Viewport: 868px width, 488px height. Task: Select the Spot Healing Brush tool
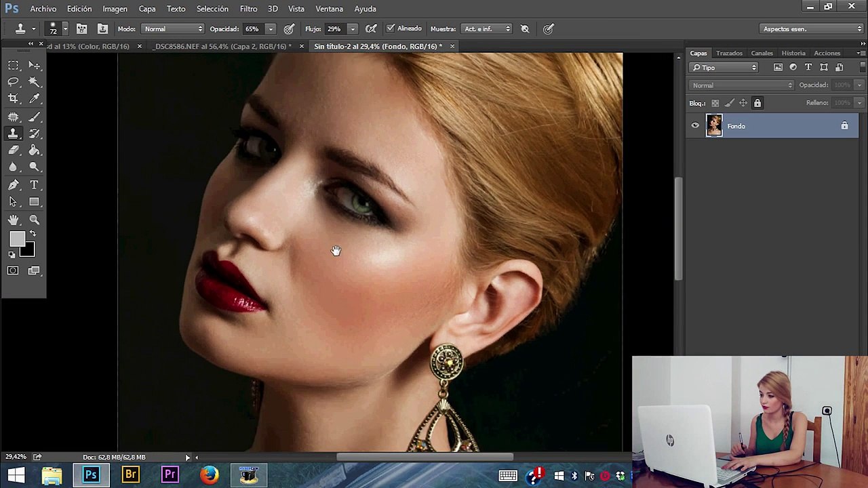click(13, 117)
